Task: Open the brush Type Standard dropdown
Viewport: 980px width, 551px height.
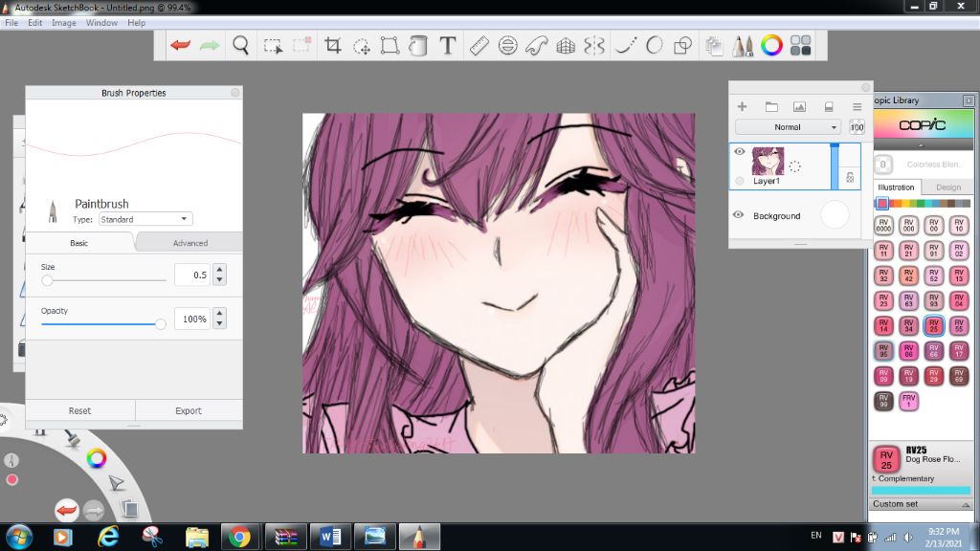Action: [145, 219]
